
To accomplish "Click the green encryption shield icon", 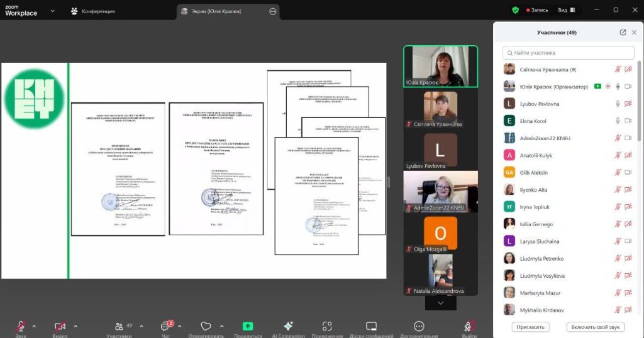I will pyautogui.click(x=515, y=10).
